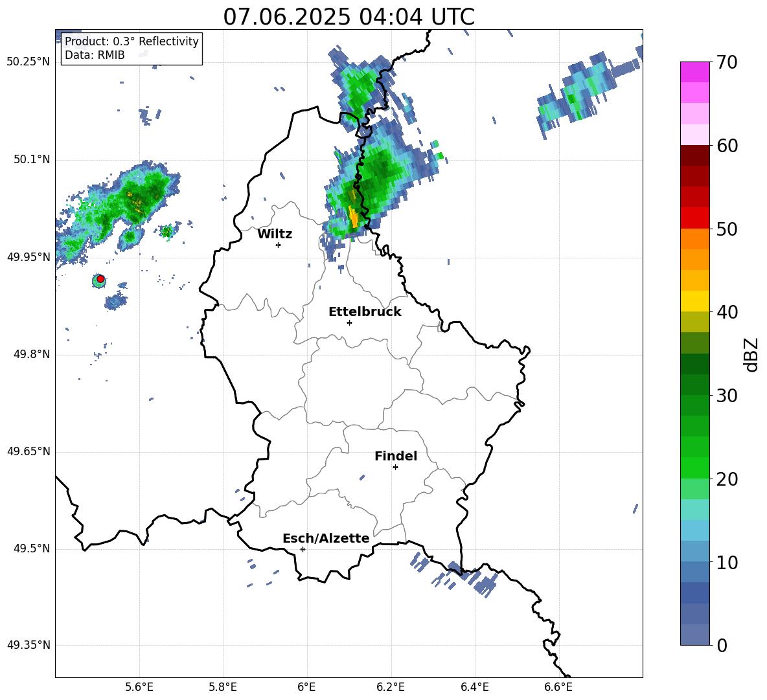This screenshot has width=767, height=700.
Task: Click the Esch/Alzette station cross marker
Action: click(303, 549)
